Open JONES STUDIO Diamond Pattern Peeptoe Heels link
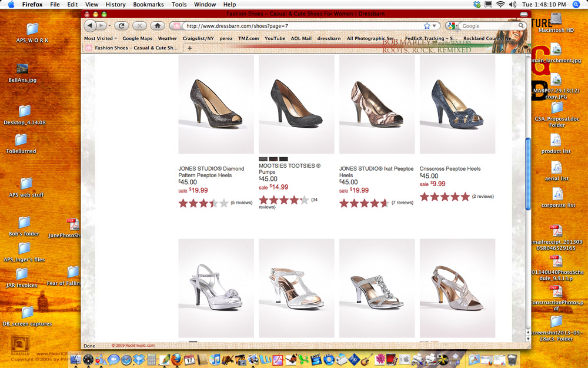The height and width of the screenshot is (368, 588). pyautogui.click(x=211, y=172)
